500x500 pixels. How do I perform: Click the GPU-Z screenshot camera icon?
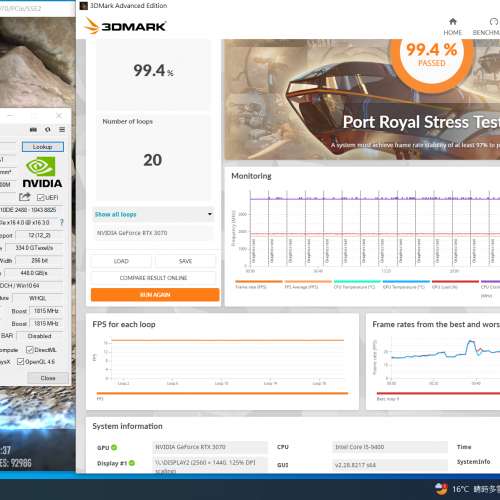point(33,130)
